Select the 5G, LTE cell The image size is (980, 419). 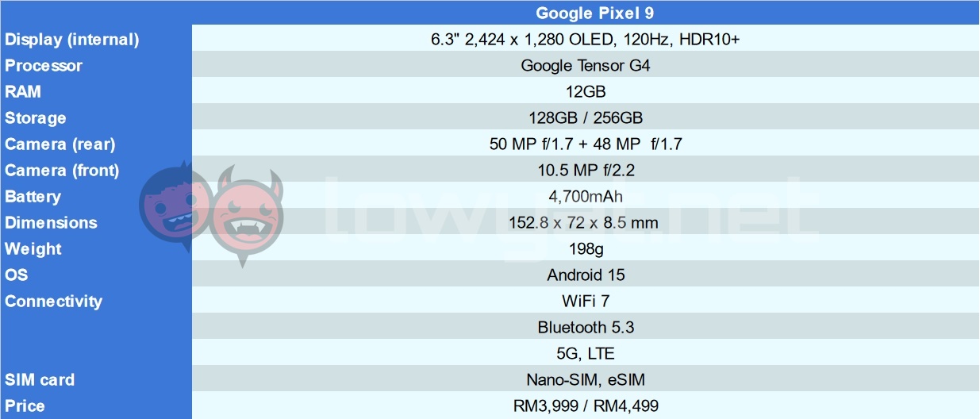(x=585, y=353)
